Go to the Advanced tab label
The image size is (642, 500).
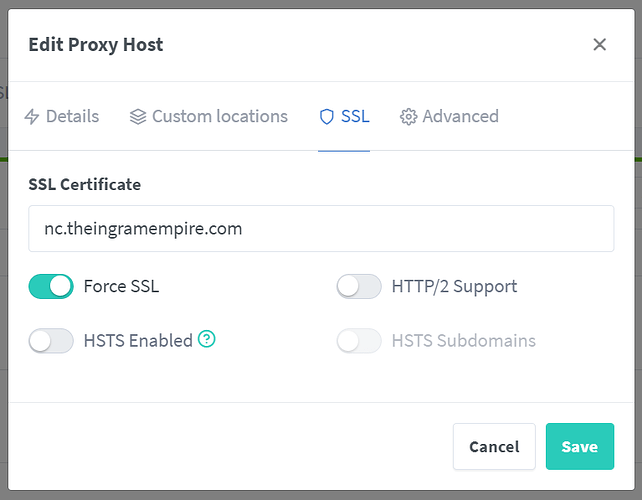click(460, 117)
